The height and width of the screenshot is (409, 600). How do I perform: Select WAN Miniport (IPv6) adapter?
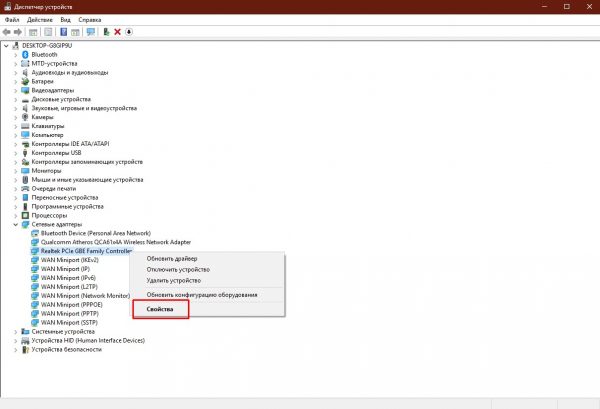click(x=68, y=278)
